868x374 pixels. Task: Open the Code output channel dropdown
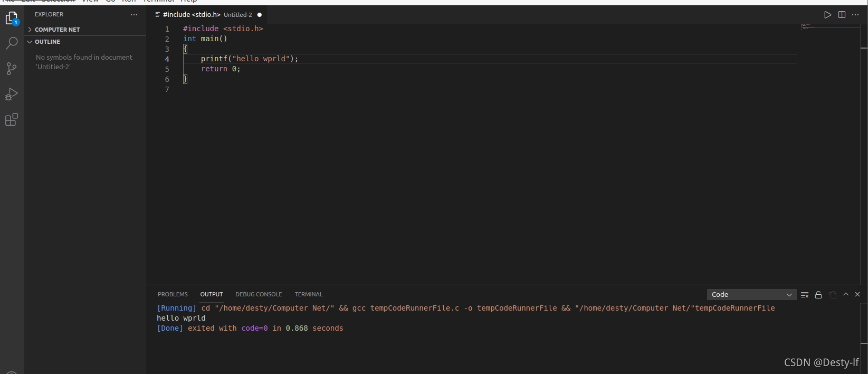pyautogui.click(x=751, y=295)
